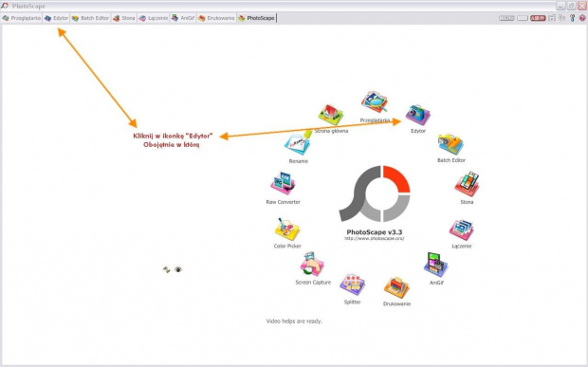
Task: Open the Drukowanie print icon in circle
Action: (x=396, y=287)
